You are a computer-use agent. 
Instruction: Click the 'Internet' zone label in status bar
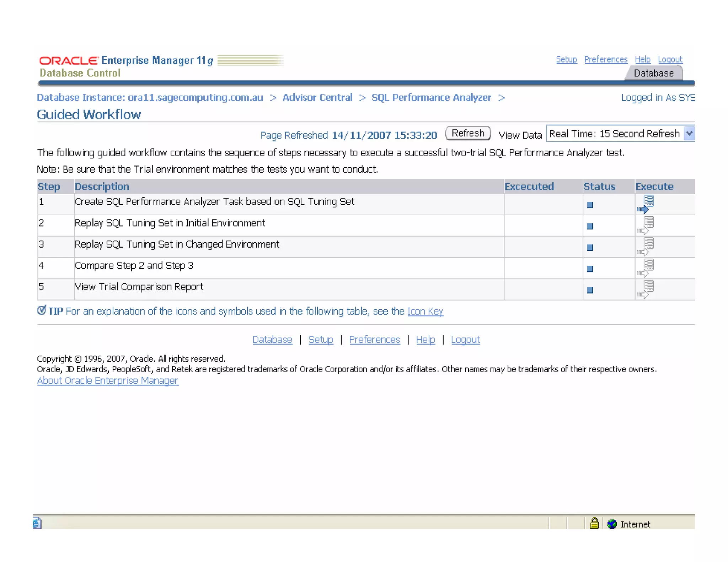[x=635, y=524]
